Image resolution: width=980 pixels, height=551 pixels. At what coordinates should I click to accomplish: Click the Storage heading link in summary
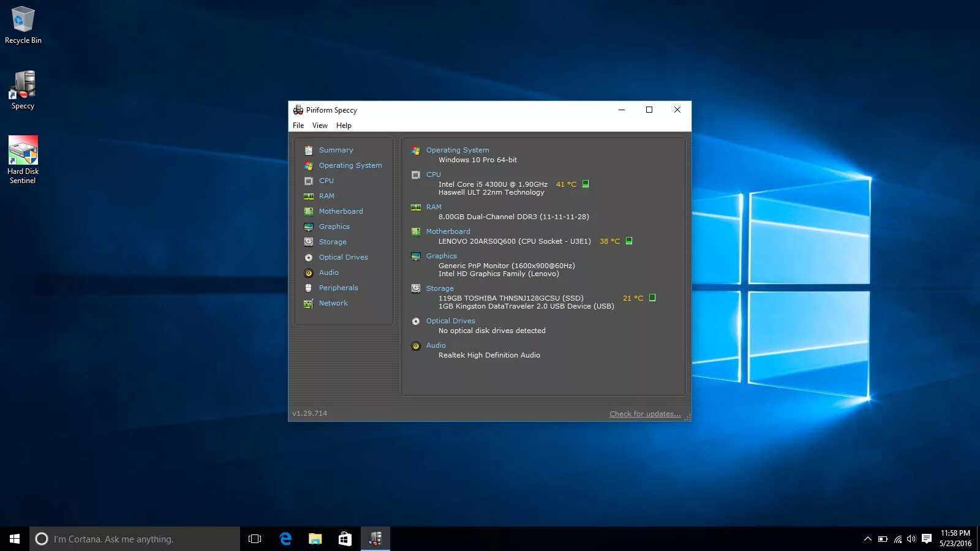440,288
